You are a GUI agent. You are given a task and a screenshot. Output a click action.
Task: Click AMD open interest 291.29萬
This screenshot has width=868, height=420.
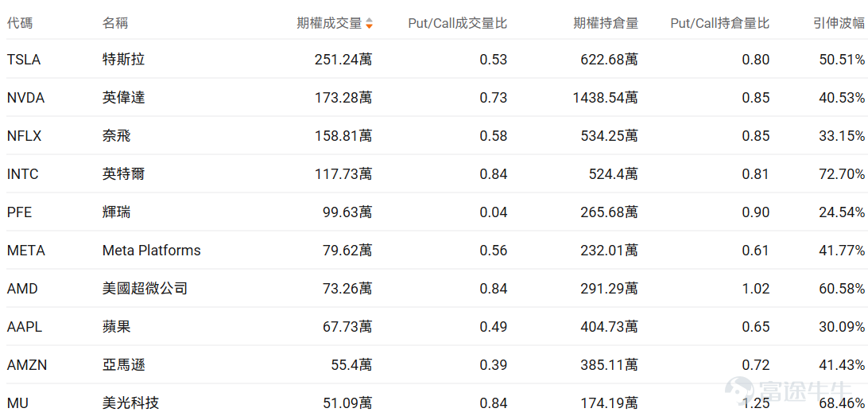610,289
